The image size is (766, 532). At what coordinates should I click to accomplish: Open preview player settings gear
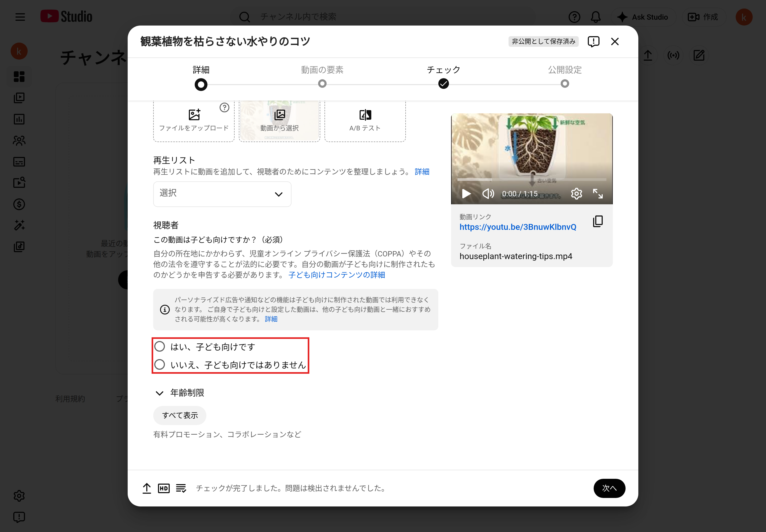(576, 194)
